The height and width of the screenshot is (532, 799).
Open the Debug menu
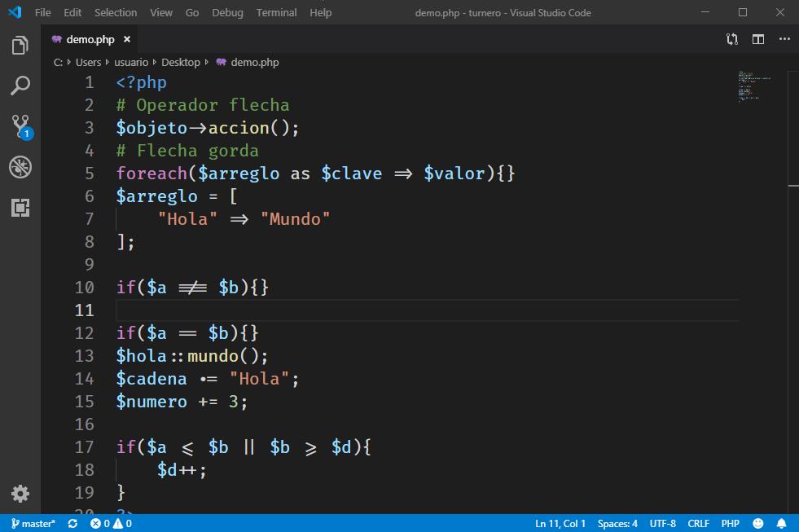click(227, 13)
